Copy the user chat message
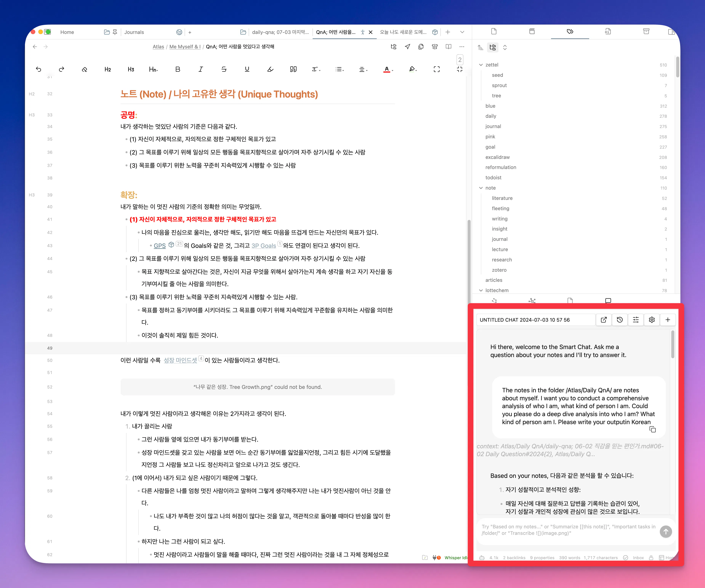The width and height of the screenshot is (705, 588). (x=652, y=429)
